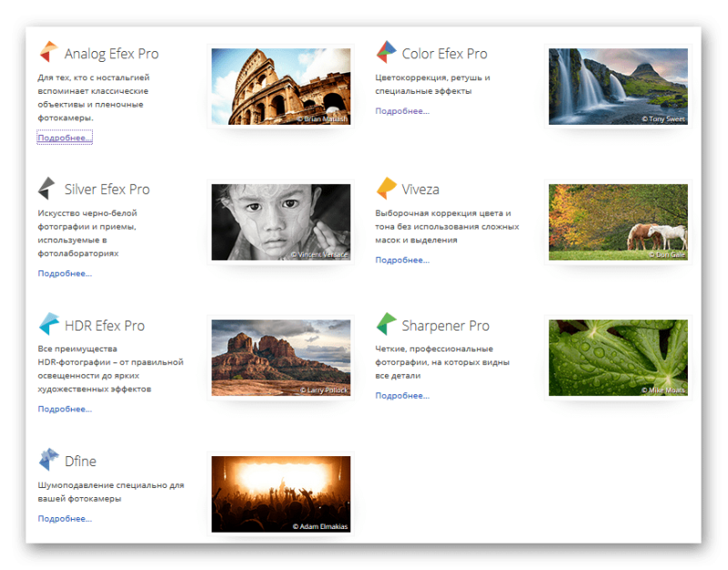Open the concert crowd thumbnail
The width and height of the screenshot is (728, 570).
pos(281,494)
